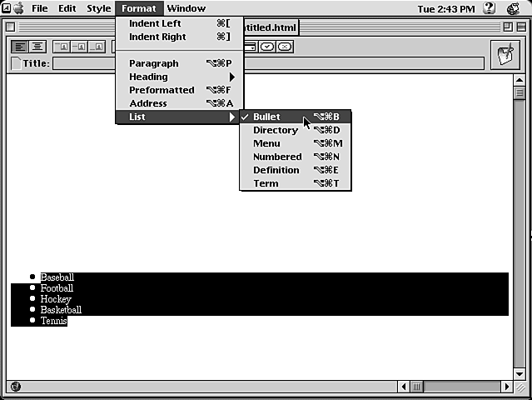Click the pencil notepad icon at top right

click(505, 55)
